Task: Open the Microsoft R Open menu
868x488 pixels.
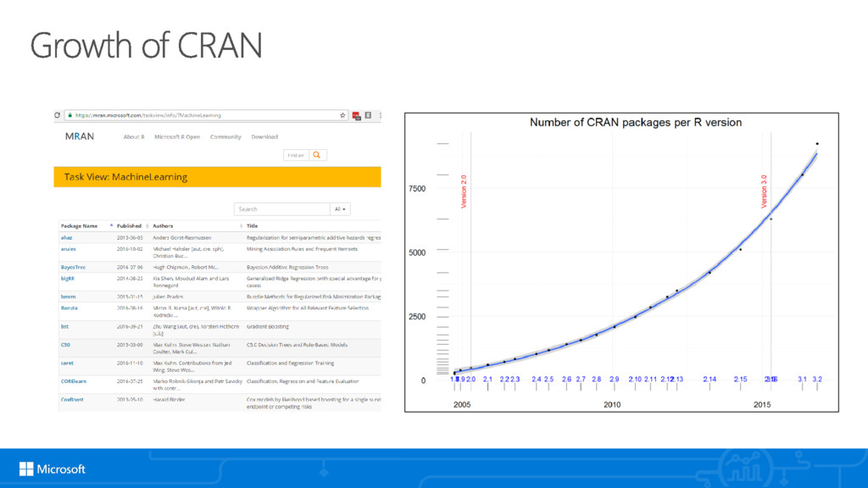Action: point(177,136)
